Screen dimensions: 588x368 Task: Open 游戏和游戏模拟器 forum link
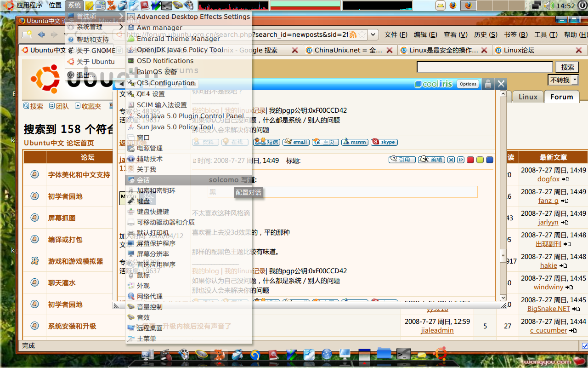pos(76,261)
